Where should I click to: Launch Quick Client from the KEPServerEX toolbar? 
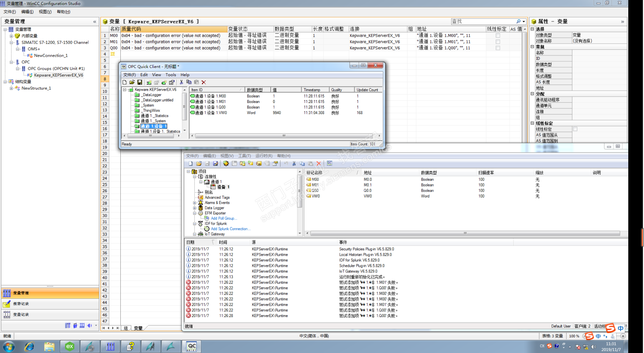330,163
